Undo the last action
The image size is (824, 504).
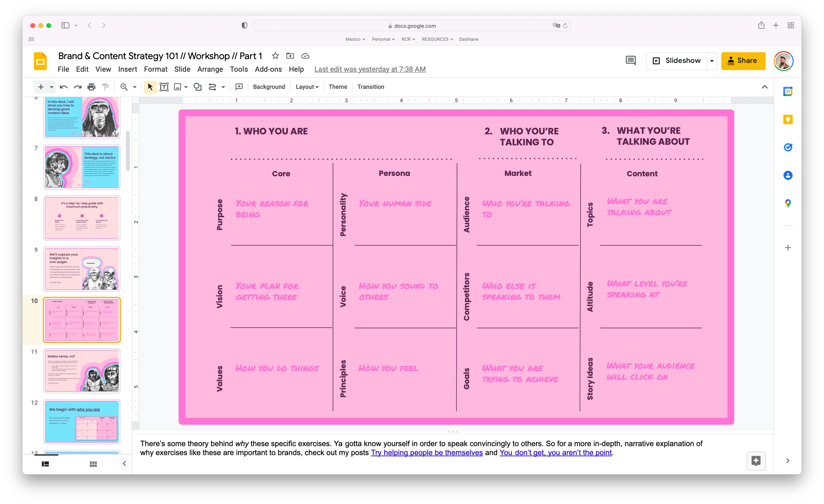pyautogui.click(x=64, y=87)
